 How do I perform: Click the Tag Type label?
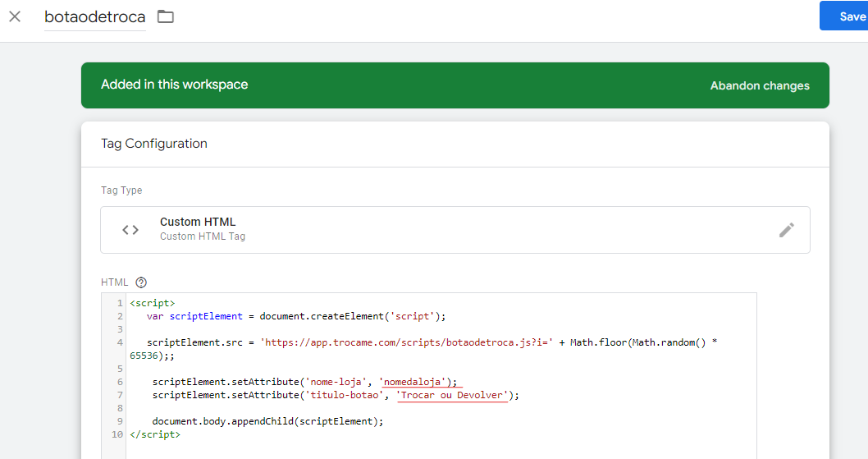tap(121, 190)
